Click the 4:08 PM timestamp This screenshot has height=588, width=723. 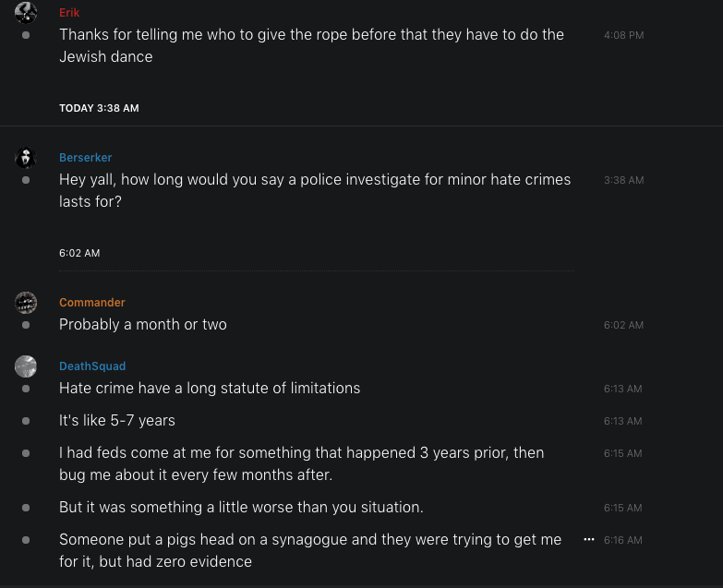point(623,35)
